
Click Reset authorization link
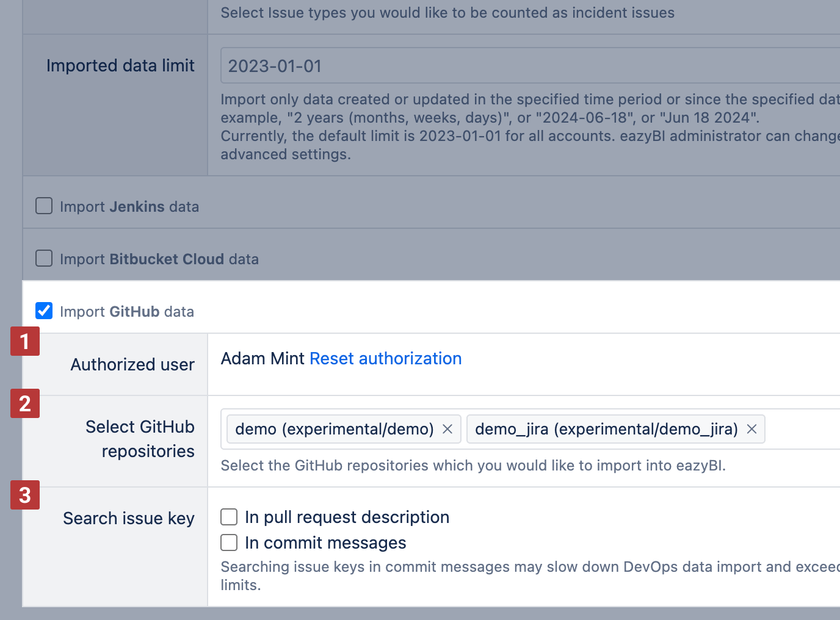pos(385,358)
